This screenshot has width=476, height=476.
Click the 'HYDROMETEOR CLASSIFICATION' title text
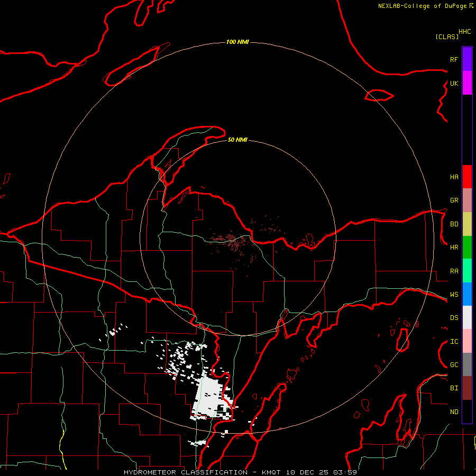tap(186, 472)
